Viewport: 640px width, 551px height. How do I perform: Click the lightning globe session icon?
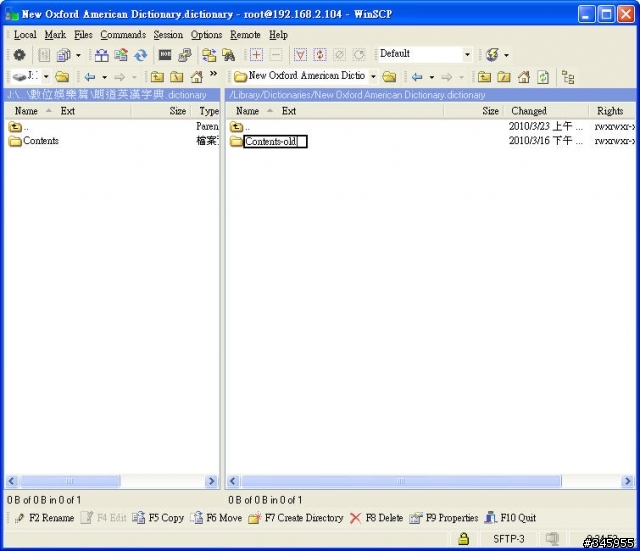click(x=492, y=55)
